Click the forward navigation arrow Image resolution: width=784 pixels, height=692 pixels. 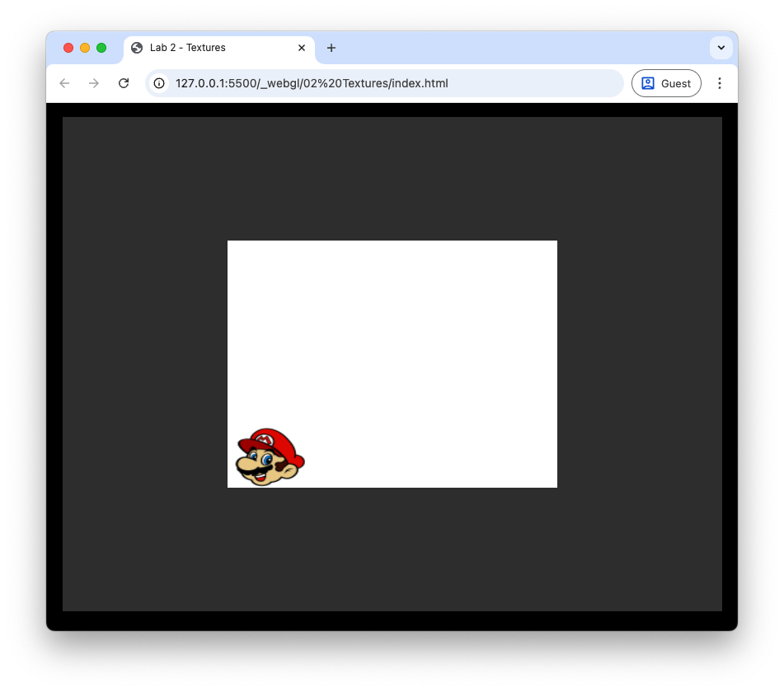94,83
